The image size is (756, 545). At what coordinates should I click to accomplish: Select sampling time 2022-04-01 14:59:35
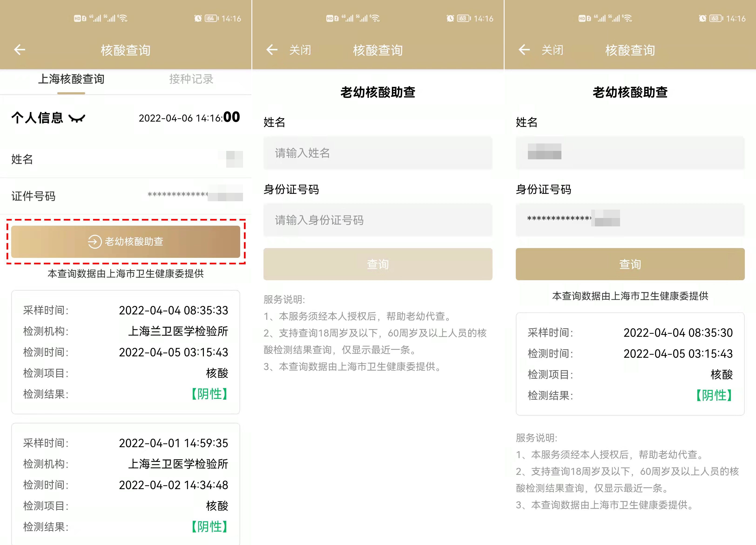click(x=173, y=443)
